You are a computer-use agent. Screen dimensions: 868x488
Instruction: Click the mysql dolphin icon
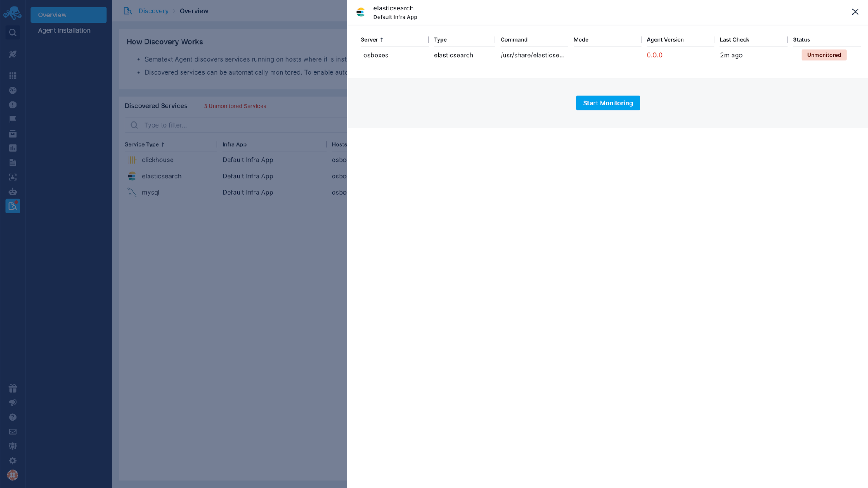click(x=132, y=193)
